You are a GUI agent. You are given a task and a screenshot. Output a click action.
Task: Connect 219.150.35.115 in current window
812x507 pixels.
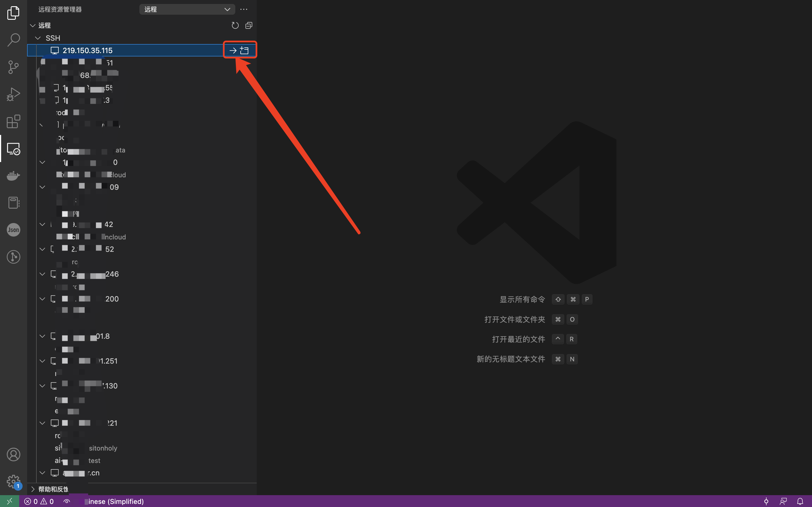233,51
